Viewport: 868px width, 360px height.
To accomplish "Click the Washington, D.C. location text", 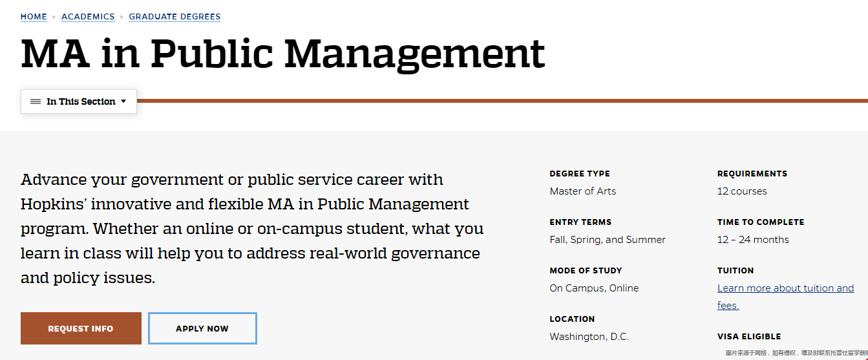I will point(589,337).
